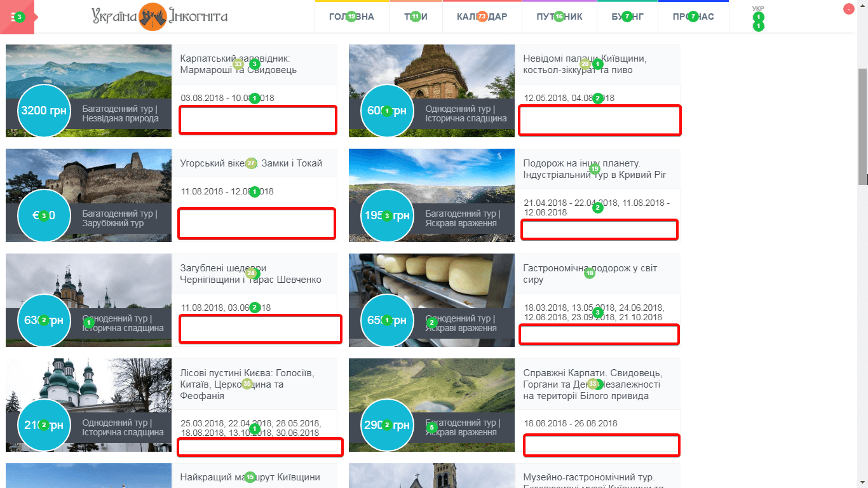Click the 2900 грн price circle
The height and width of the screenshot is (488, 868).
click(x=387, y=425)
